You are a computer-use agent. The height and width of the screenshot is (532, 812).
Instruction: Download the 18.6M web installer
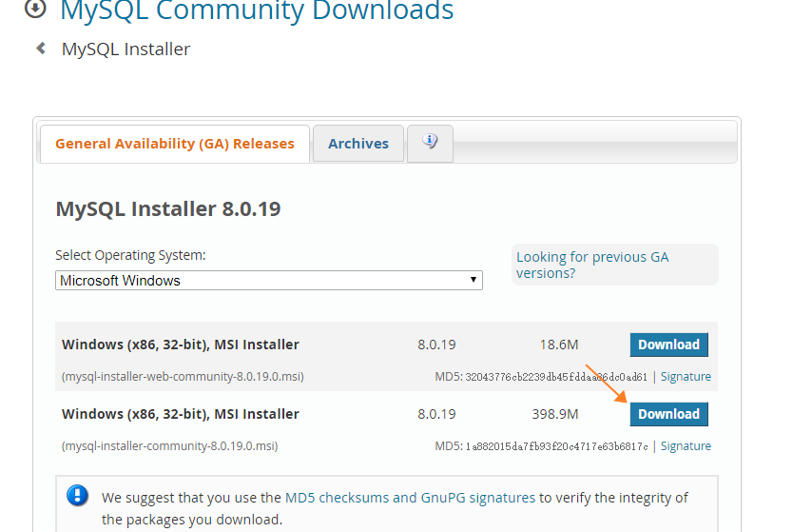(668, 345)
